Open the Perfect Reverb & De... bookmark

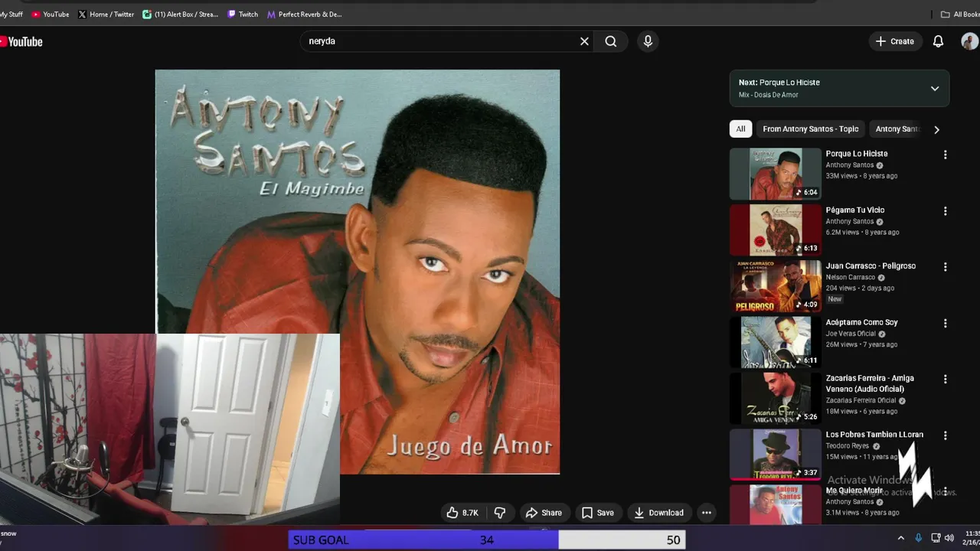pos(305,14)
